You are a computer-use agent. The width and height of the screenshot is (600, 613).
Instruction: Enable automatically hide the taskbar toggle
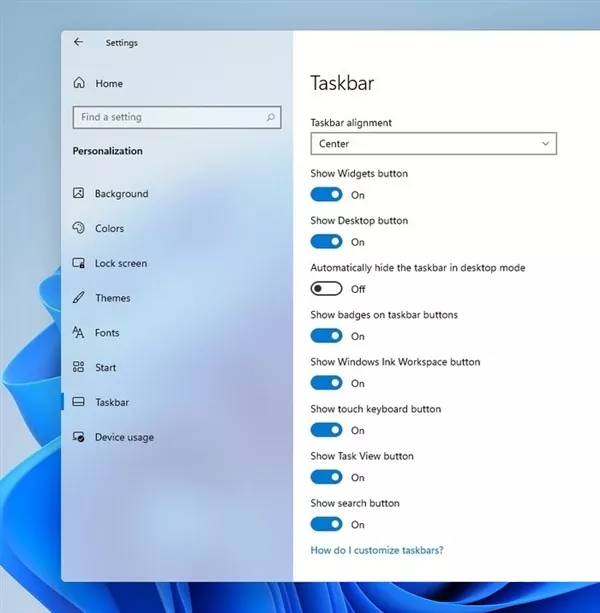click(326, 289)
